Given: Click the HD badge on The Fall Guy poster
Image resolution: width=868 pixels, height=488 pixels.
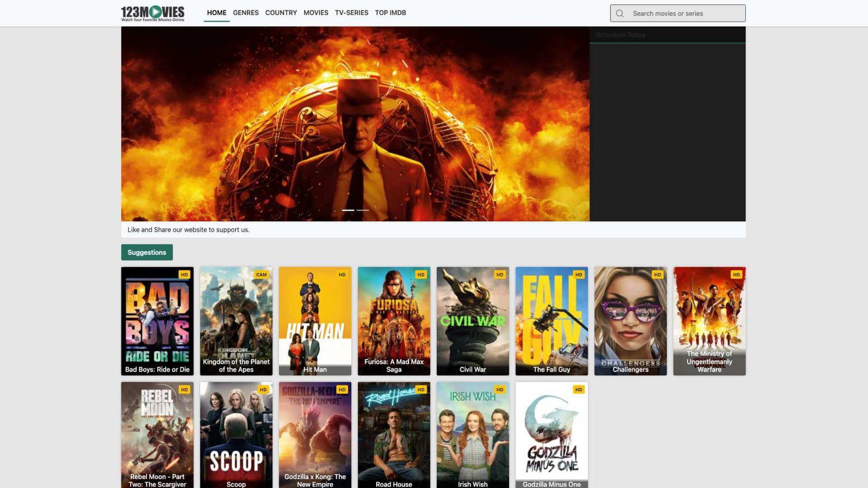Looking at the screenshot, I should pos(579,275).
